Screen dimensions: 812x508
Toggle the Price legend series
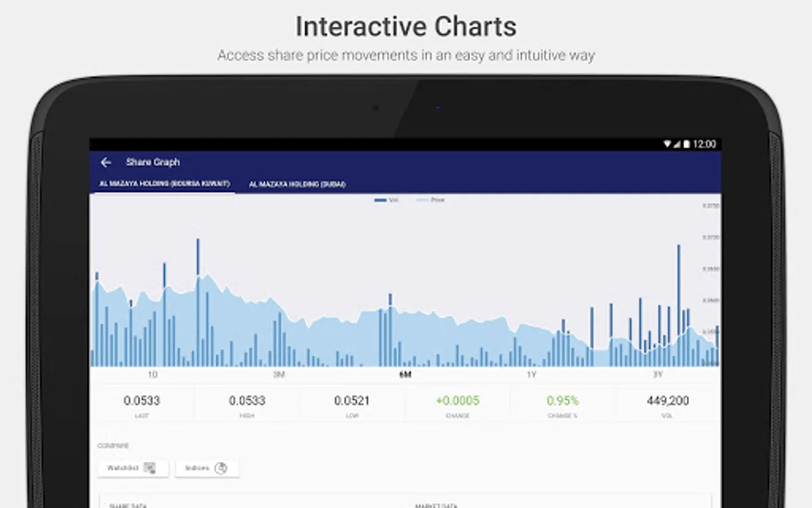click(431, 200)
